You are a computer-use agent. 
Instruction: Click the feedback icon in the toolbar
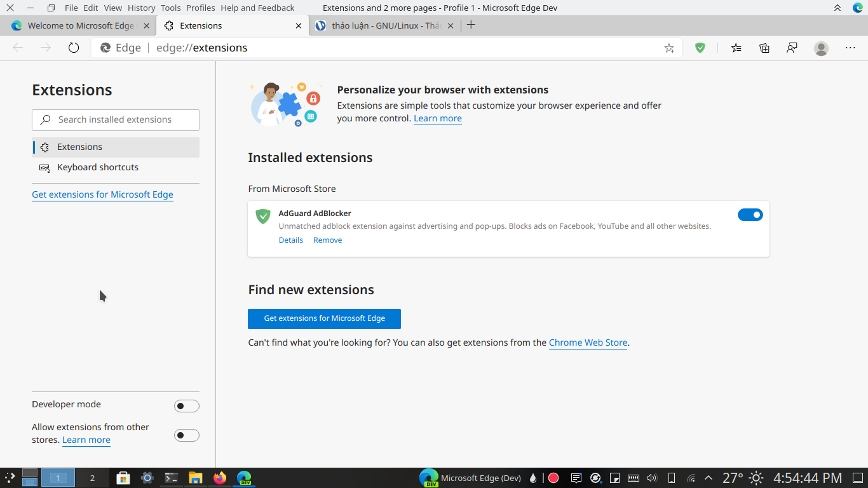click(x=792, y=48)
